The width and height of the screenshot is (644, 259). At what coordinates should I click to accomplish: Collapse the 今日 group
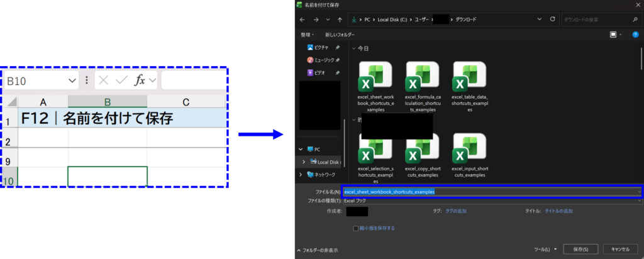(353, 48)
